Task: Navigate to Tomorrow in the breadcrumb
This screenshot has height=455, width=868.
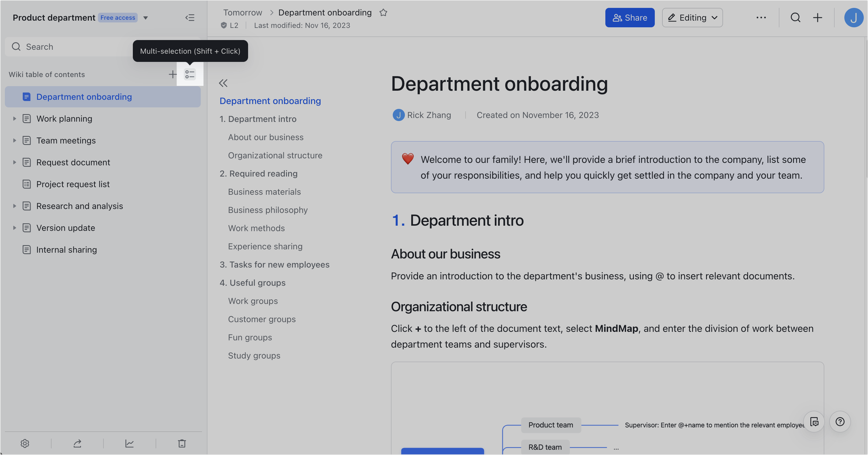Action: (x=242, y=12)
